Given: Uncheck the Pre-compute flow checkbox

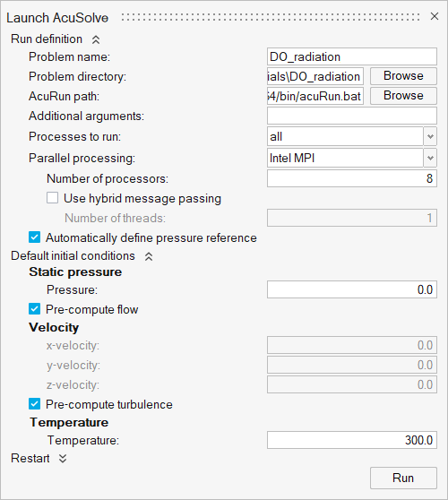Looking at the screenshot, I should point(34,308).
